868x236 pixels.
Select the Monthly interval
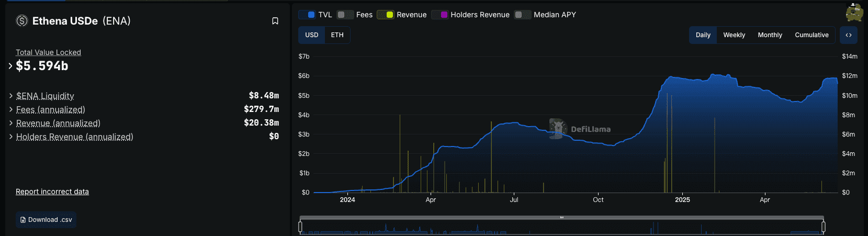tap(770, 35)
